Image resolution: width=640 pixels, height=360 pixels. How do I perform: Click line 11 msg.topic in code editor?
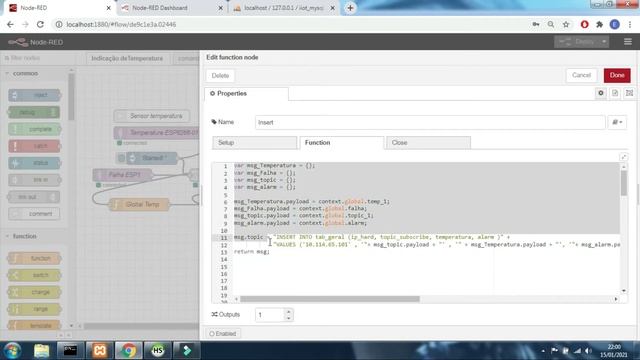pos(249,237)
